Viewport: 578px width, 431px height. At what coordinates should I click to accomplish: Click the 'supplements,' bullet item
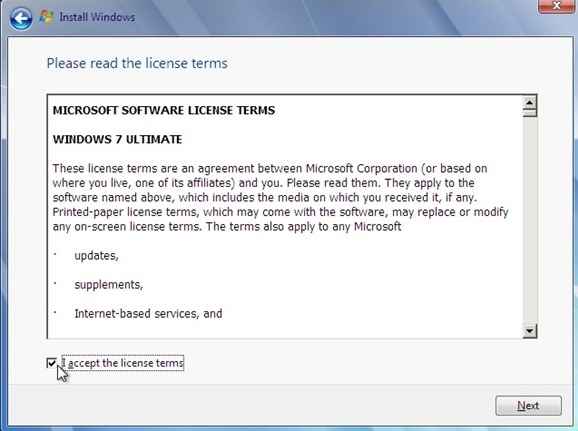click(x=109, y=285)
